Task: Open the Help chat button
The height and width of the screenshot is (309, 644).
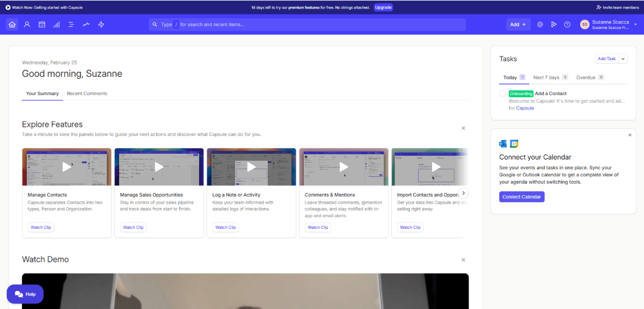Action: (25, 294)
